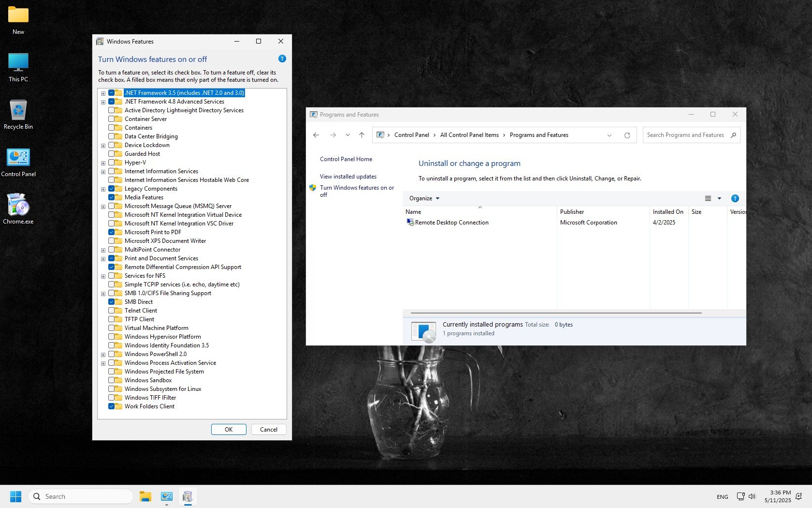Enable the Telnet Client checkbox

112,311
